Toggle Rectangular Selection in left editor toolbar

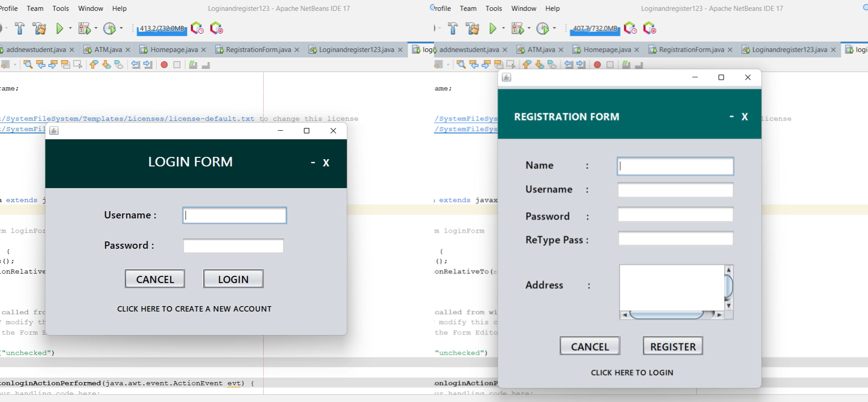[78, 65]
